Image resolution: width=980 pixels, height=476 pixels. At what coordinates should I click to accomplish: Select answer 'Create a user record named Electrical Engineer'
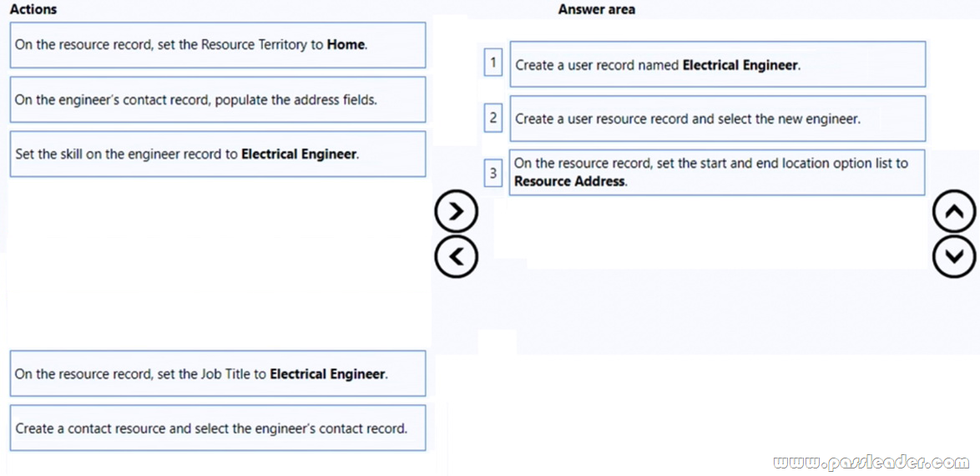[x=717, y=64]
